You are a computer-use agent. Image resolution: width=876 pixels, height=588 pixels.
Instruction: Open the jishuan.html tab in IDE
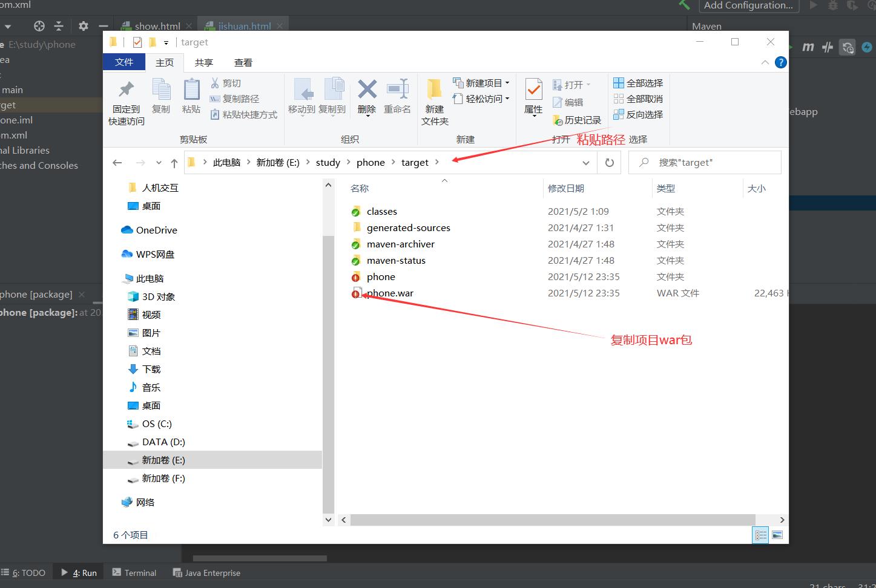244,26
